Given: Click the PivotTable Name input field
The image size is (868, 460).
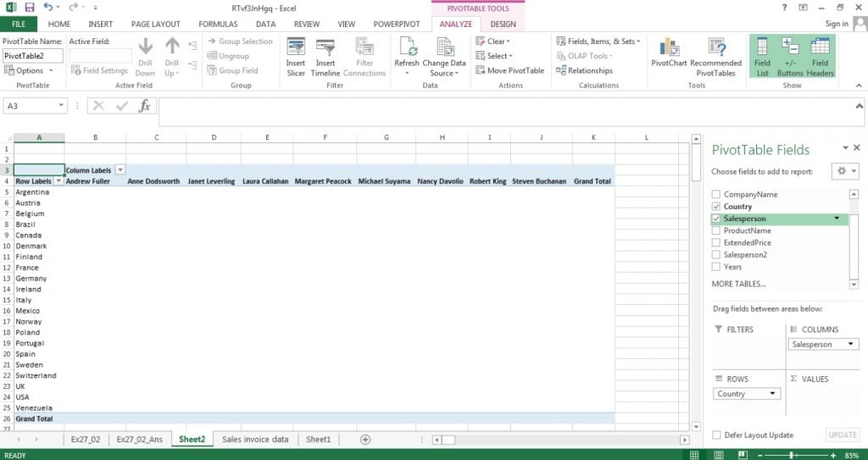Looking at the screenshot, I should [x=33, y=56].
